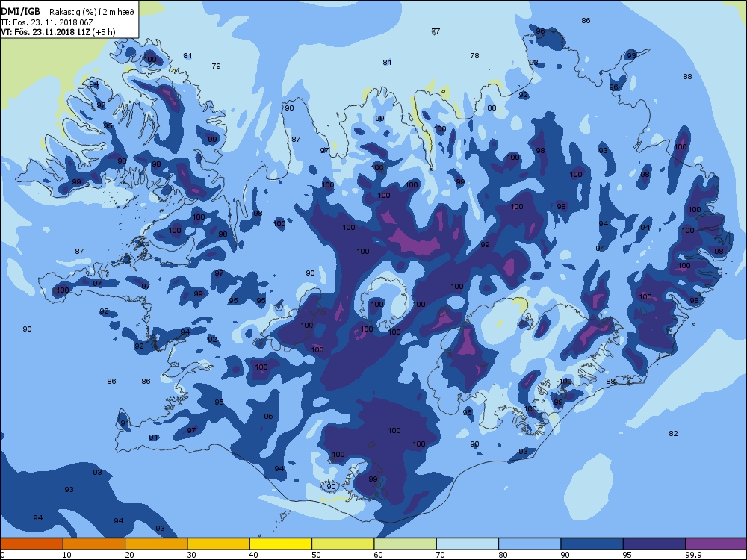Click the yellow-green 50–60 legend swatch
The width and height of the screenshot is (747, 560).
[343, 544]
